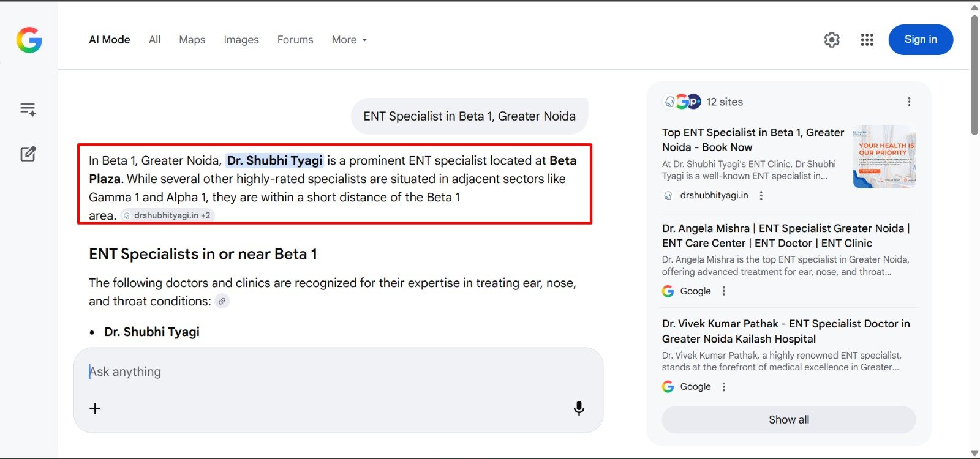
Task: Open Quick Settings gear icon
Action: [832, 40]
